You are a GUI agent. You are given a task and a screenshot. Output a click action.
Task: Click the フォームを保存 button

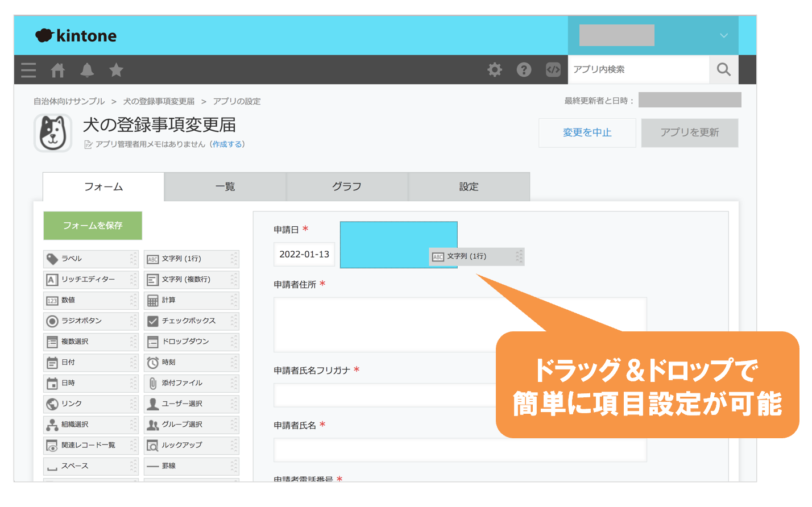point(92,225)
